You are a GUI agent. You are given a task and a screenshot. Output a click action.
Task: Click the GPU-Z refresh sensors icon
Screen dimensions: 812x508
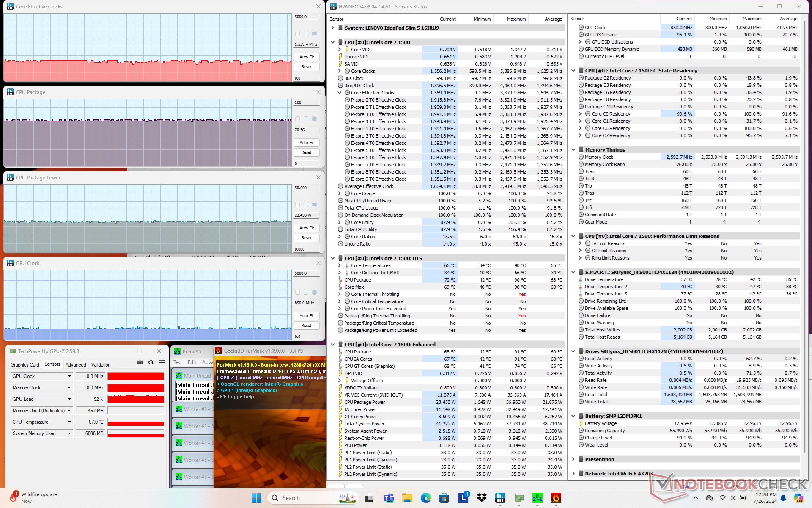pyautogui.click(x=151, y=362)
